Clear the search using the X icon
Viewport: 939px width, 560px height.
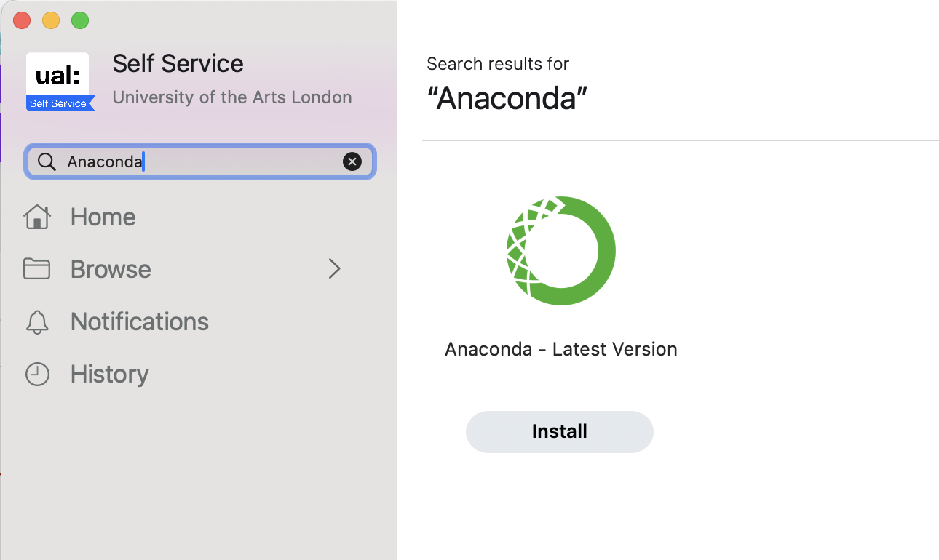353,161
